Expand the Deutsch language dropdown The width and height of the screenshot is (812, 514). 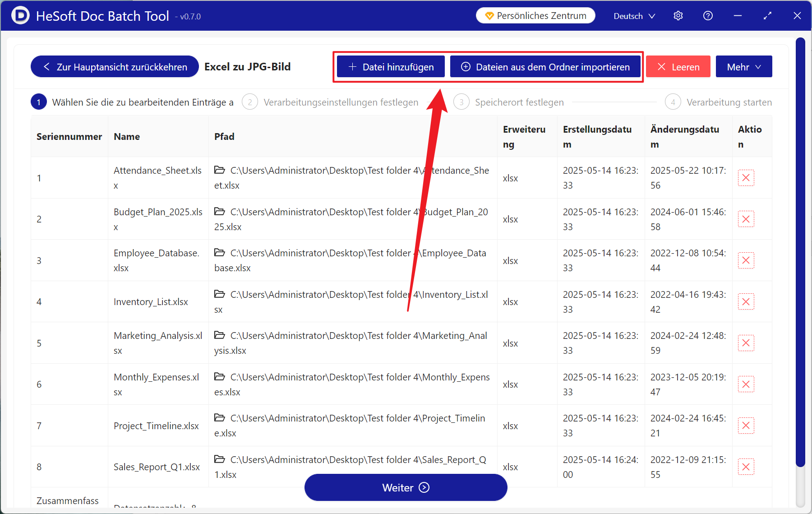(634, 16)
